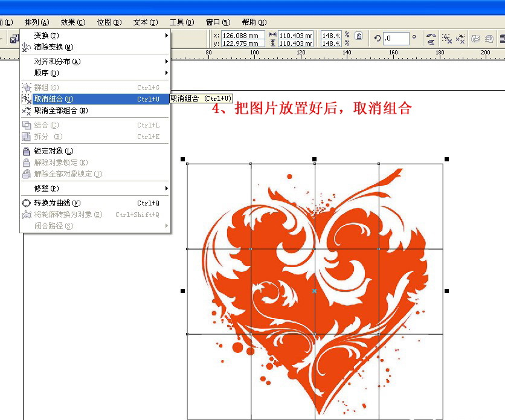The image size is (505, 420).
Task: Expand the 修整 submenu arrow
Action: click(x=166, y=189)
